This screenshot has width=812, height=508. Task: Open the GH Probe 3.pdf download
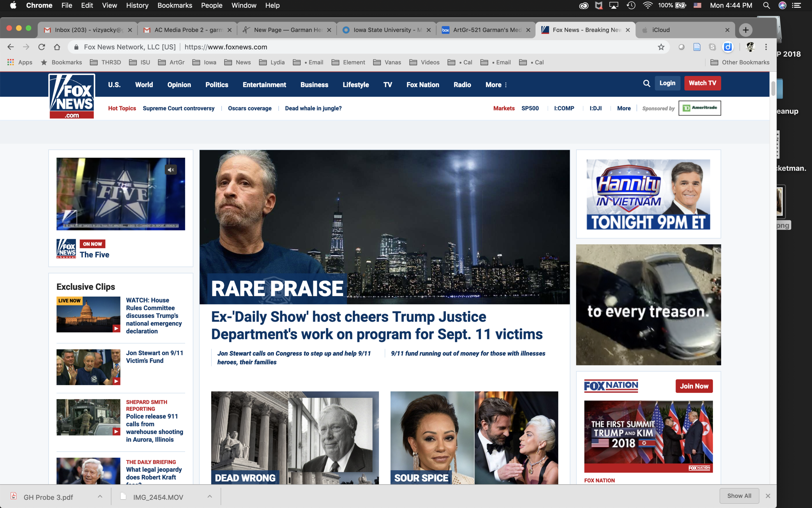(x=48, y=497)
